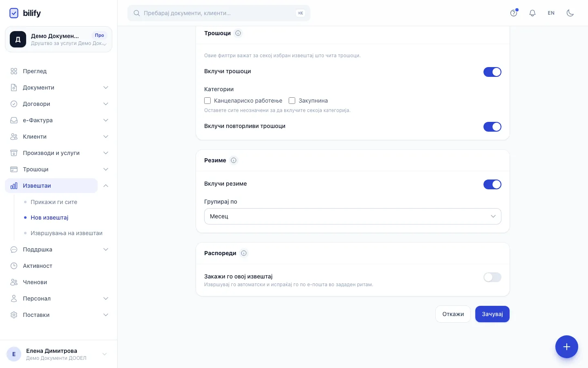This screenshot has width=588, height=368.
Task: Check the Канцелариско работење checkbox
Action: (x=207, y=101)
